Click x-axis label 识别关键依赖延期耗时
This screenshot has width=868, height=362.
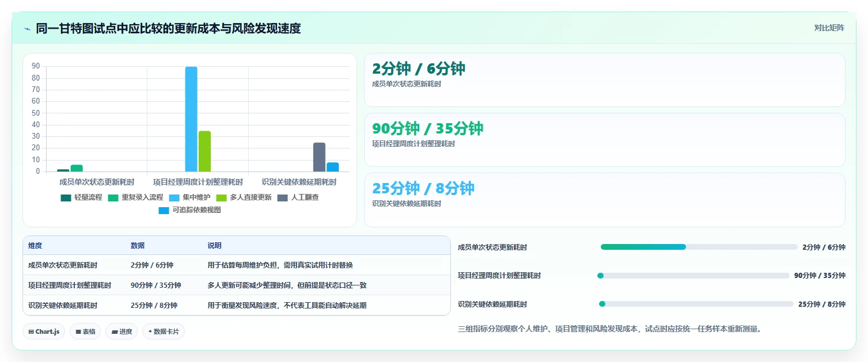(300, 182)
